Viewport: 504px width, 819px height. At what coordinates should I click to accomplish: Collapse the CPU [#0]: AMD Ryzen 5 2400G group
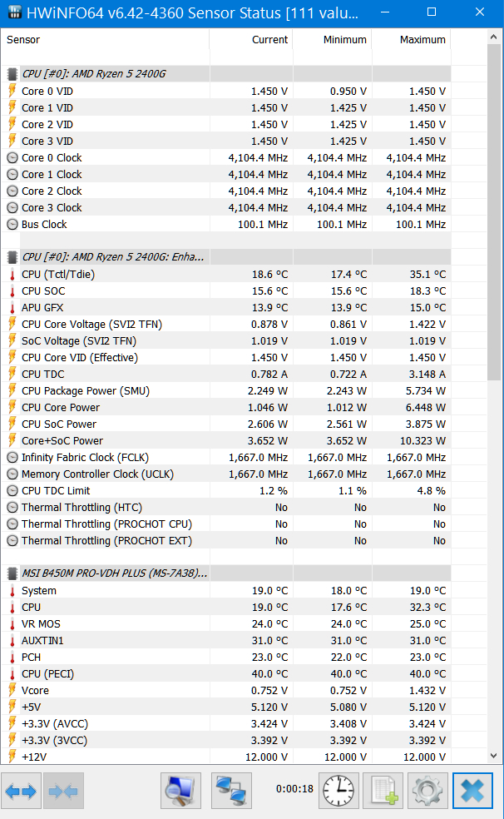click(x=93, y=74)
